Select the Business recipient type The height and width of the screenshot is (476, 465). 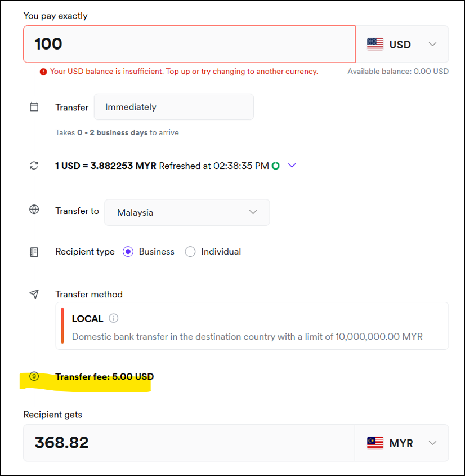tap(128, 252)
